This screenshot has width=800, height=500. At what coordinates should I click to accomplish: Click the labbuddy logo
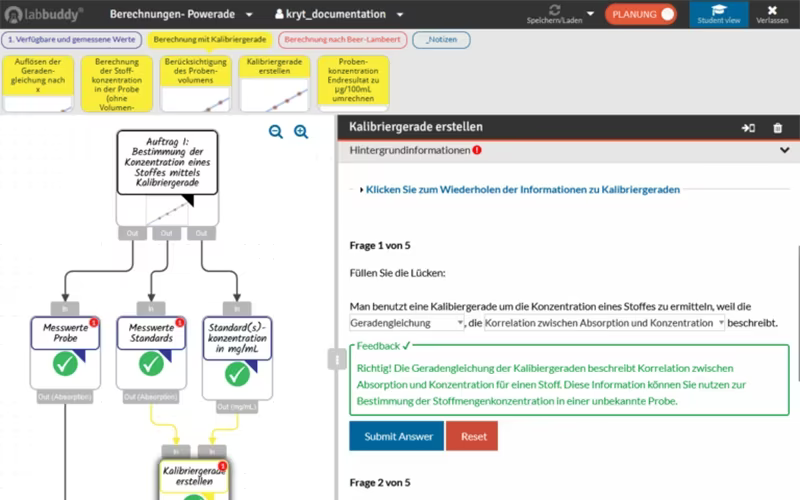point(43,14)
